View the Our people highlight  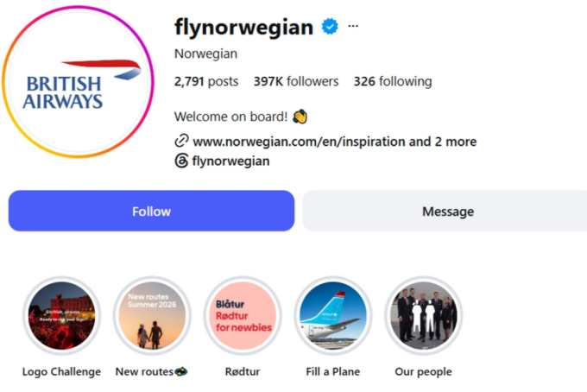tap(423, 315)
